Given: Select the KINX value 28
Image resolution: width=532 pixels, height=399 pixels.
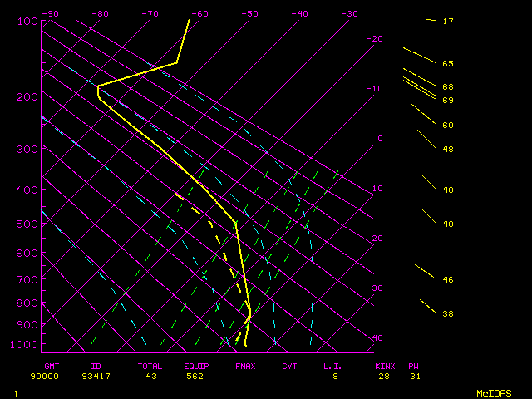Looking at the screenshot, I should (x=385, y=376).
